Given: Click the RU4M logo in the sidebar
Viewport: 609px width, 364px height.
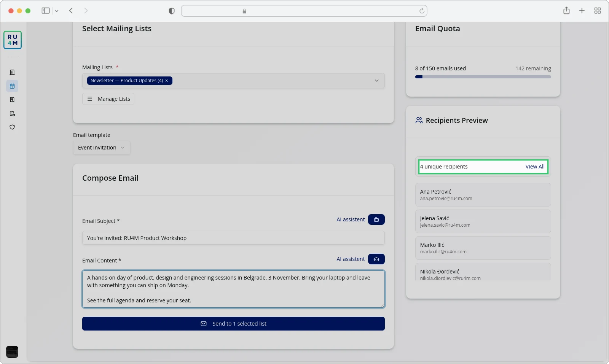Looking at the screenshot, I should pos(13,40).
